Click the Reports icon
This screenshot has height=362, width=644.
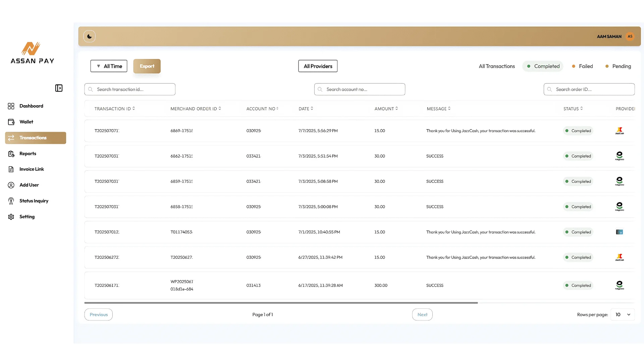tap(11, 154)
